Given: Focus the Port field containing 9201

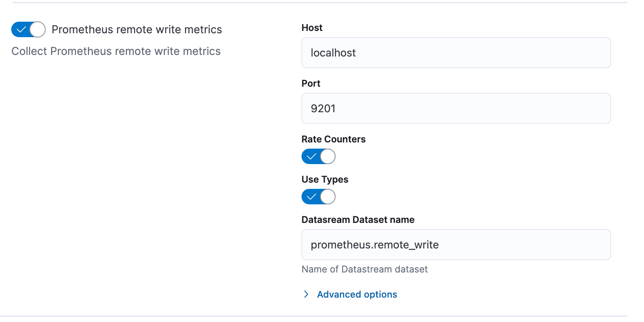Looking at the screenshot, I should [x=456, y=108].
